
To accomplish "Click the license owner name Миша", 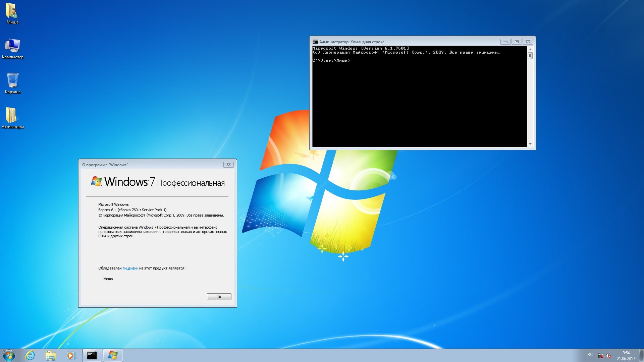I will (x=108, y=279).
